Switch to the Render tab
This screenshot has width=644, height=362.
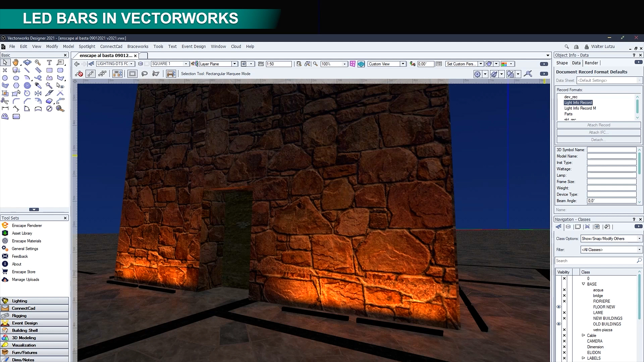coord(591,63)
